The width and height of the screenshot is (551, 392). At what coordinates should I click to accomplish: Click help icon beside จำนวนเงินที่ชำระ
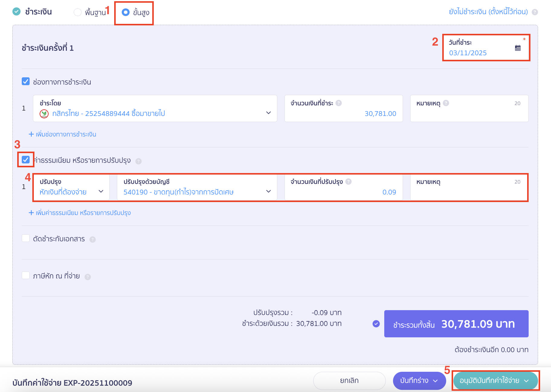pyautogui.click(x=339, y=103)
